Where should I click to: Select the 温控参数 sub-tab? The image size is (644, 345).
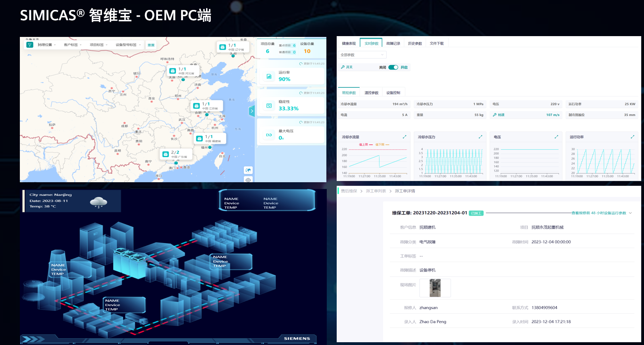pos(371,93)
